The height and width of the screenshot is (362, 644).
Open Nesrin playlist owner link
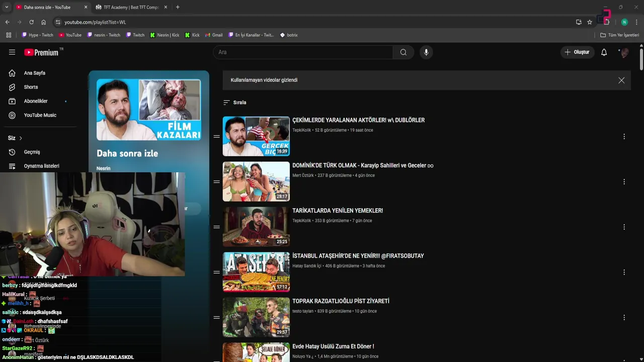coord(103,168)
